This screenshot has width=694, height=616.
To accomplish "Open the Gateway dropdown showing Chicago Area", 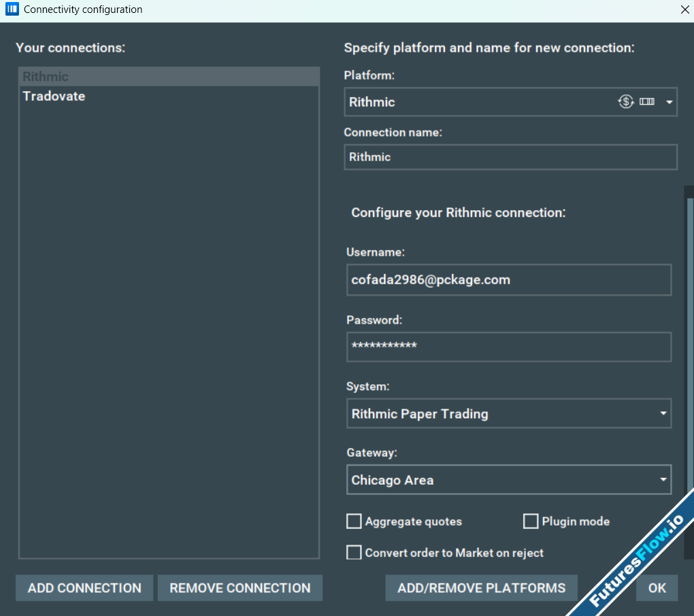I will pos(663,480).
